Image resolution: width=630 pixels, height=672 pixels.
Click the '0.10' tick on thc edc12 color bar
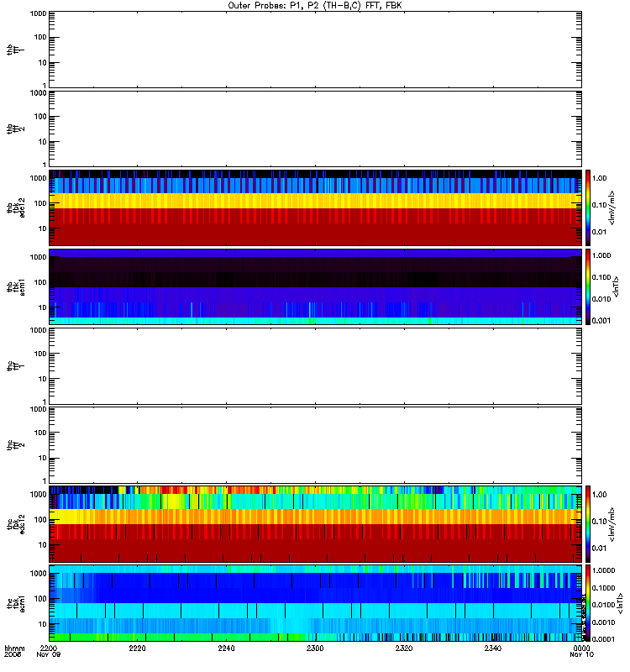600,521
